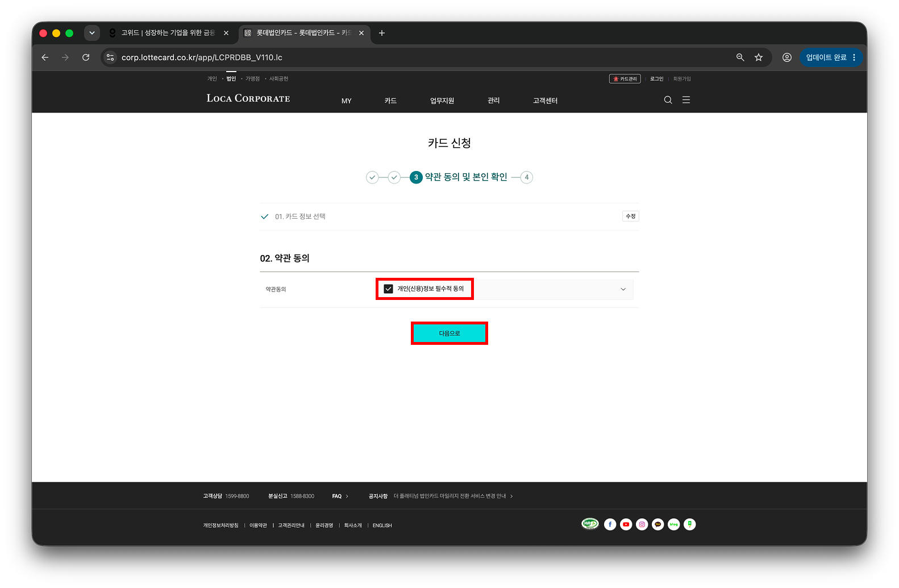Image resolution: width=899 pixels, height=588 pixels.
Task: Click the 카드관리 button in top bar
Action: click(625, 79)
